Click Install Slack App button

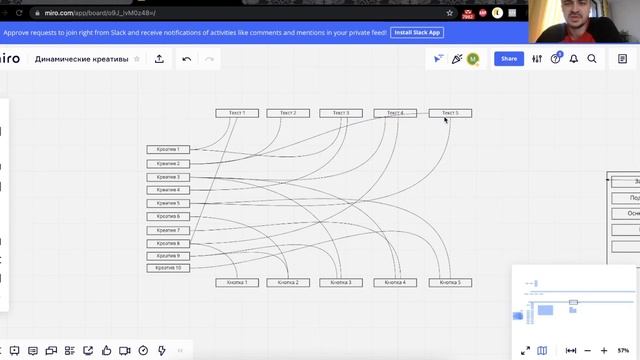coord(417,32)
